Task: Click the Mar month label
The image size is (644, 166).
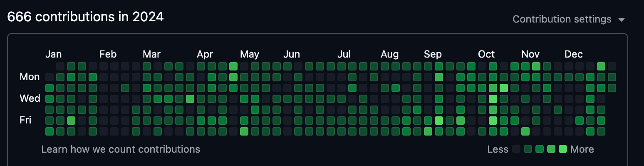Action: click(x=151, y=54)
